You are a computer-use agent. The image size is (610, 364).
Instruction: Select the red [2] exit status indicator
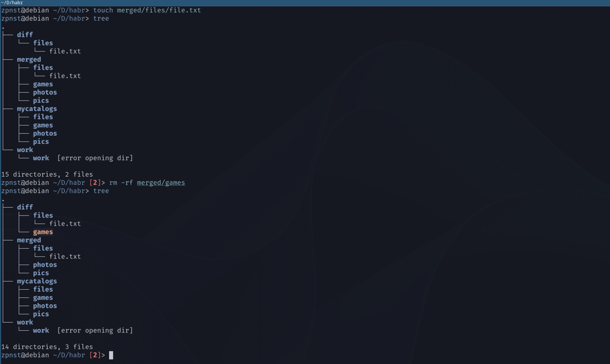95,355
